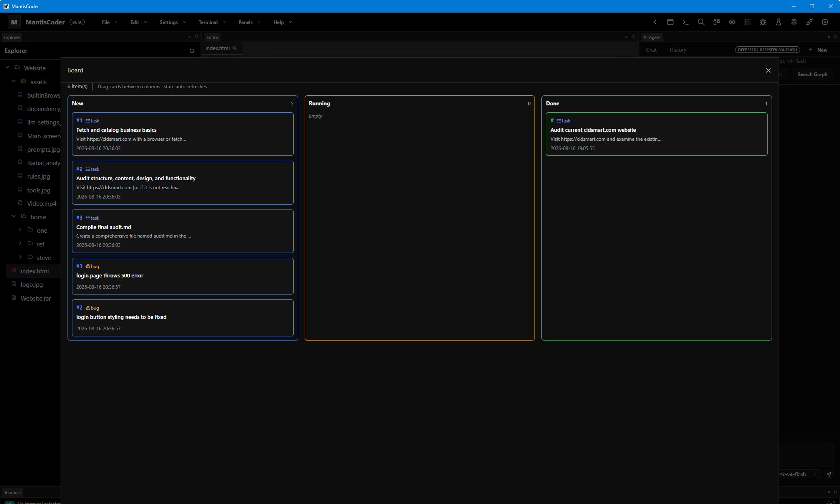Collapse the assets folder
This screenshot has width=840, height=504.
tap(14, 81)
